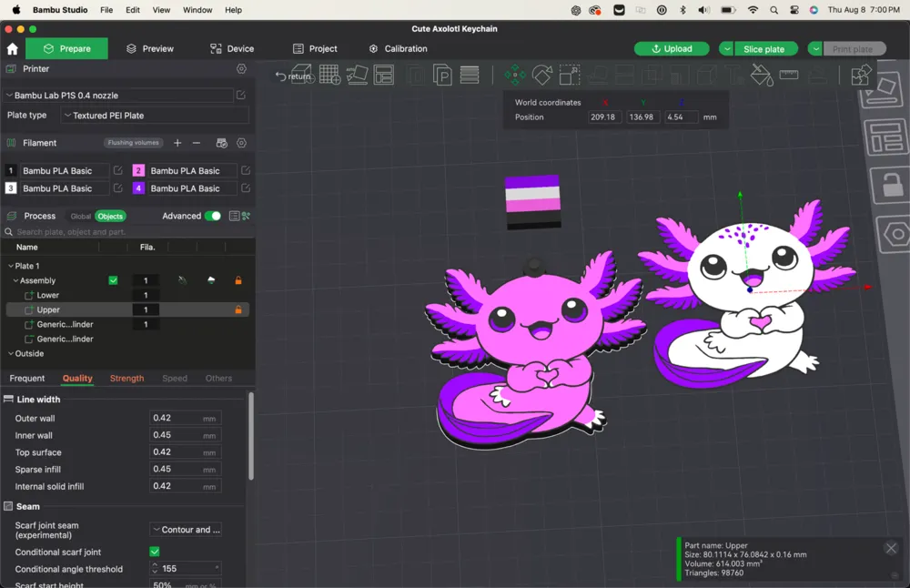Collapse Plate 1 in the object tree
This screenshot has height=588, width=910.
pos(9,266)
